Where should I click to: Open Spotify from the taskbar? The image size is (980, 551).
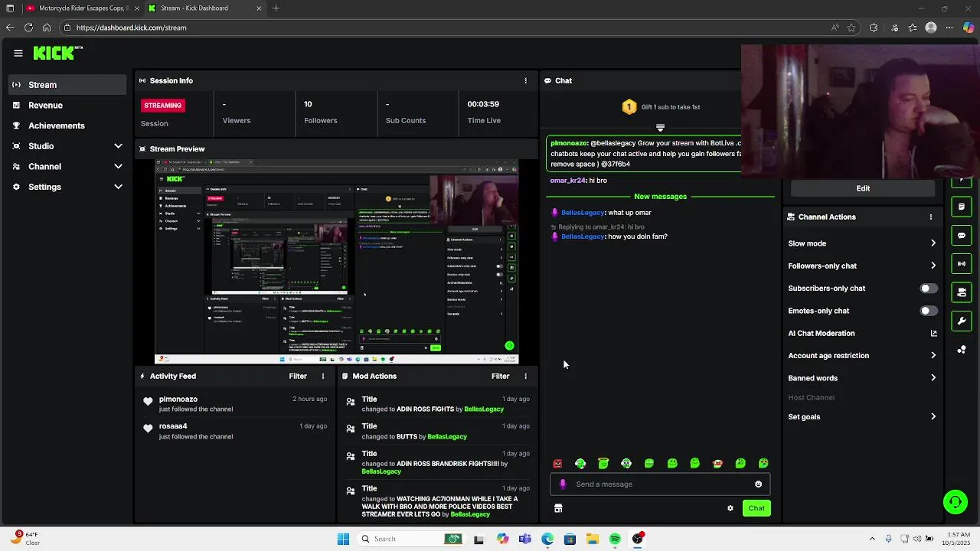point(615,539)
